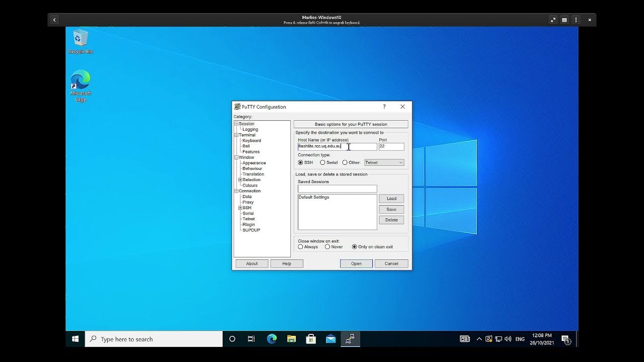644x362 pixels.
Task: Select Default Settings in the sessions list
Action: [314, 197]
